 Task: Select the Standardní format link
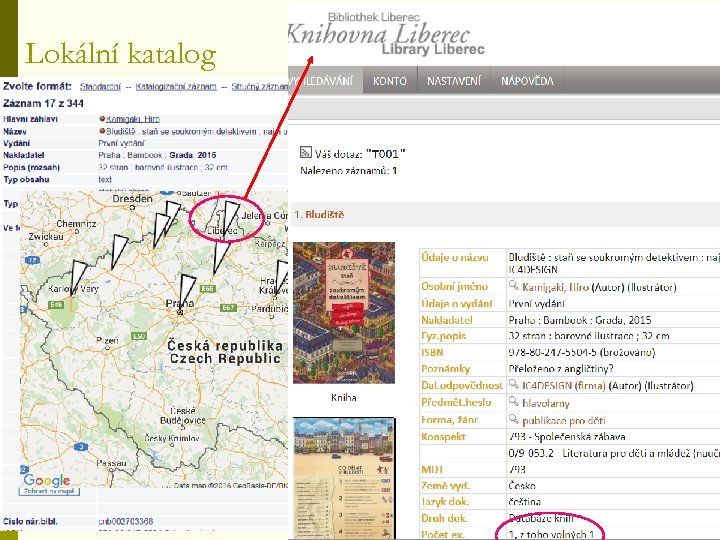100,86
